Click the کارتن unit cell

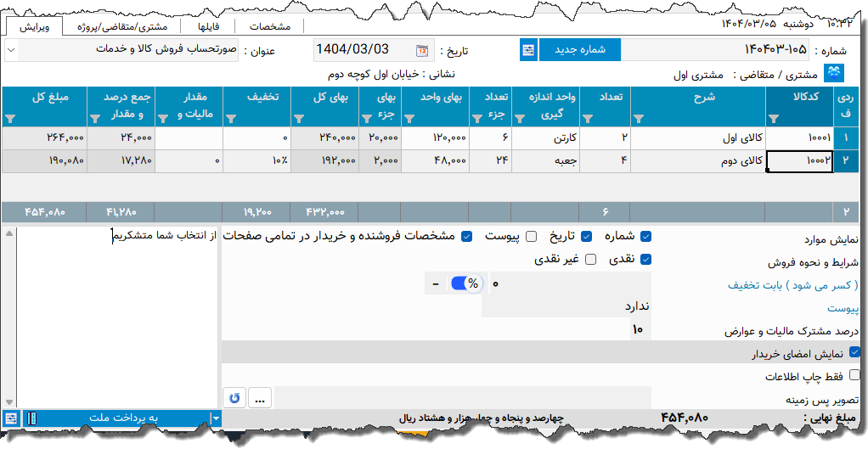(545, 138)
